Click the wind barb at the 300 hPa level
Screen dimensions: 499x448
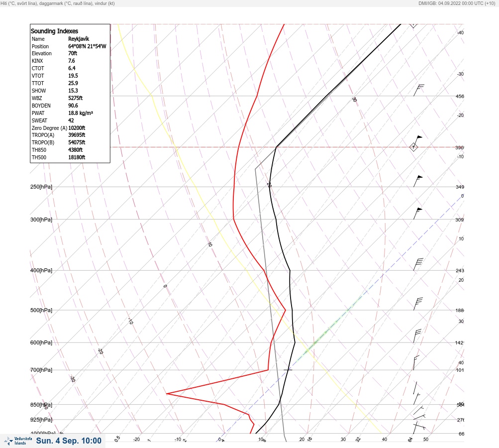click(418, 214)
